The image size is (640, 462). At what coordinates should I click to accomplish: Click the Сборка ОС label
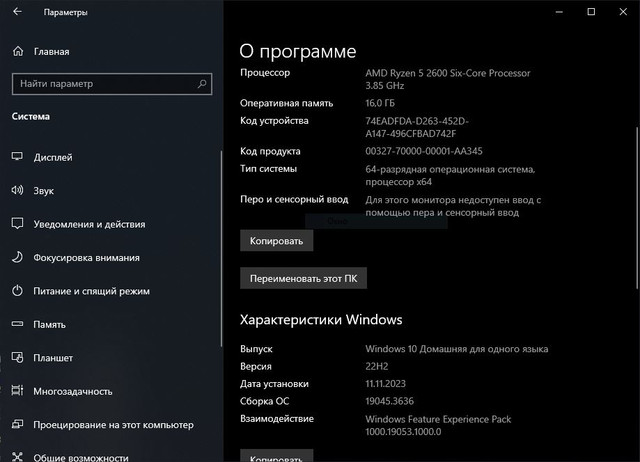click(x=264, y=401)
